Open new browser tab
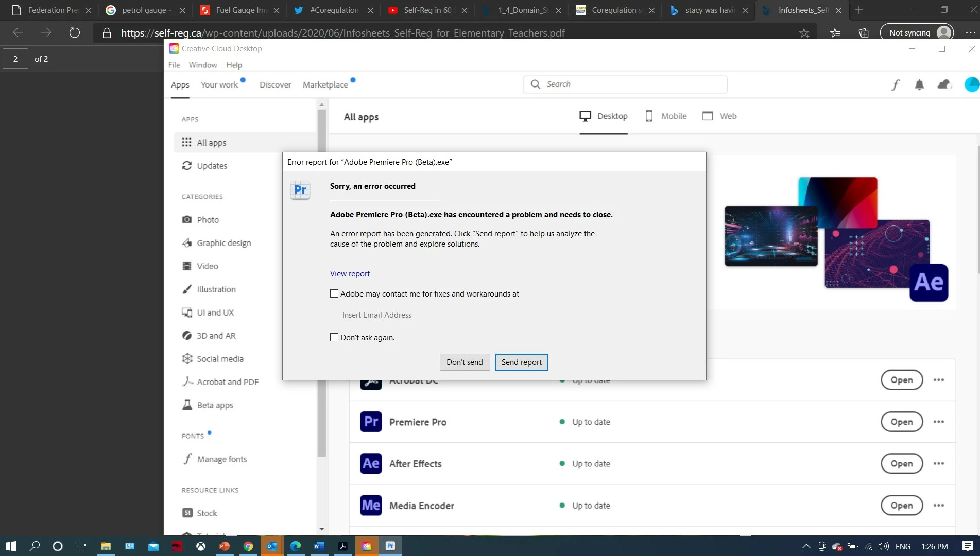The height and width of the screenshot is (556, 980). pos(858,10)
